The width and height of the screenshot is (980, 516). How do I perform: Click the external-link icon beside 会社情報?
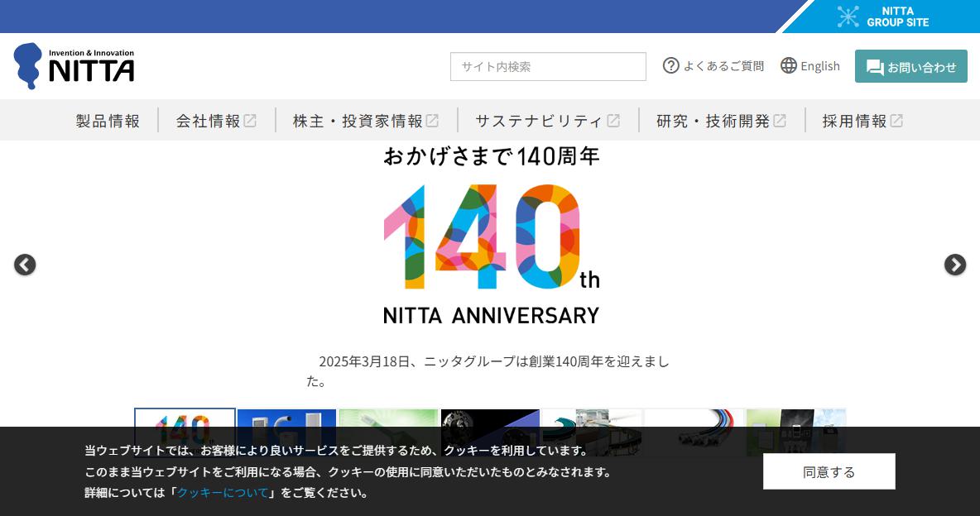tap(250, 121)
